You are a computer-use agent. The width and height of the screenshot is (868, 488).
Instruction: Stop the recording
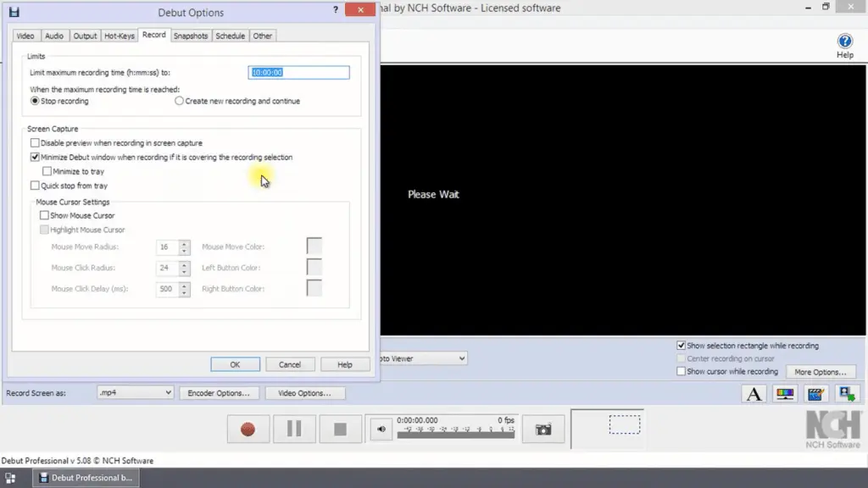click(x=340, y=429)
